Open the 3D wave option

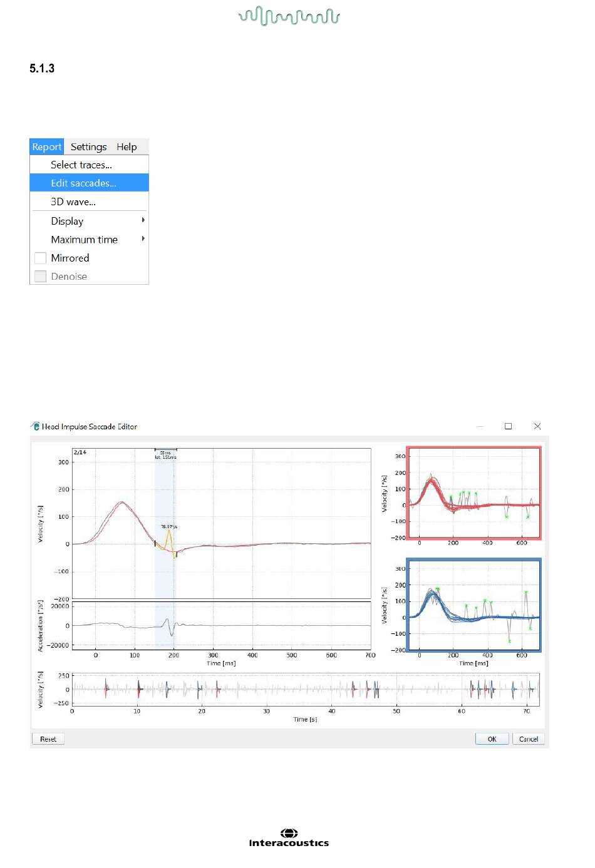pyautogui.click(x=73, y=202)
